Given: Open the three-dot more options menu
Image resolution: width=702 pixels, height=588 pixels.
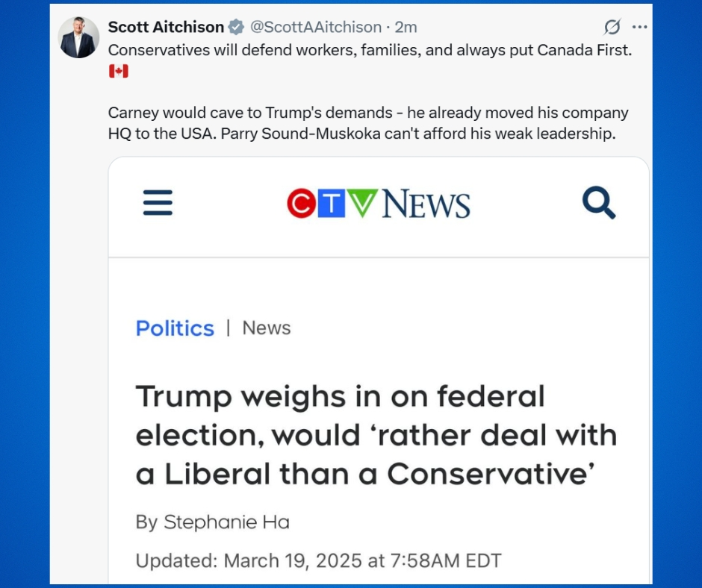Looking at the screenshot, I should click(x=639, y=28).
